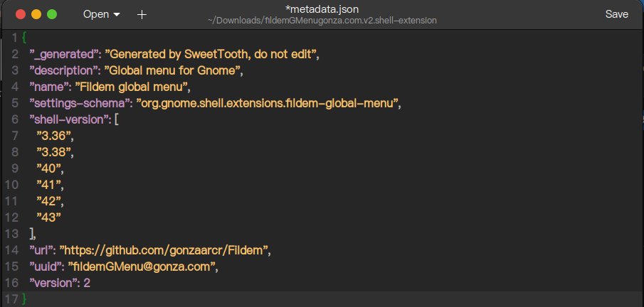
Task: Maximize the window using the green button
Action: [x=52, y=14]
